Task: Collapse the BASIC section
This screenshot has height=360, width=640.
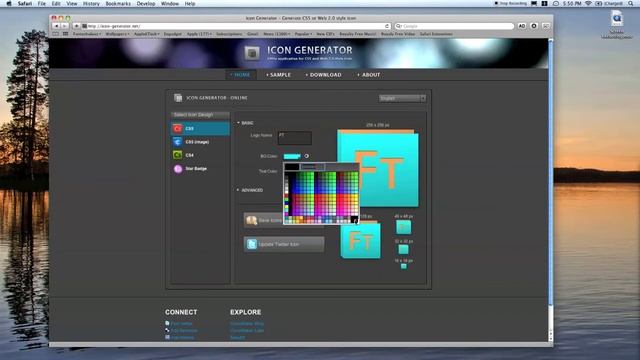Action: 245,123
